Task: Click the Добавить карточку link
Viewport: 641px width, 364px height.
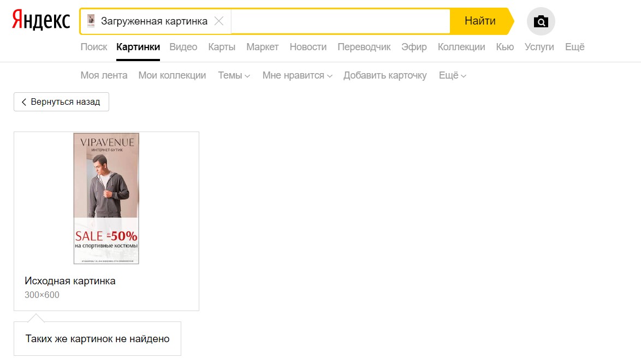Action: pyautogui.click(x=385, y=75)
